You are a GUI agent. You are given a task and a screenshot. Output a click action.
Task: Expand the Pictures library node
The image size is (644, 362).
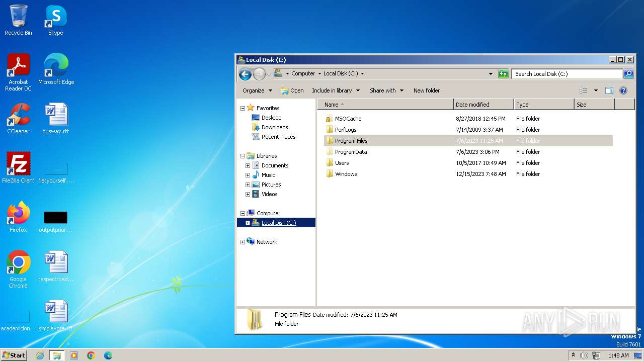click(x=248, y=185)
